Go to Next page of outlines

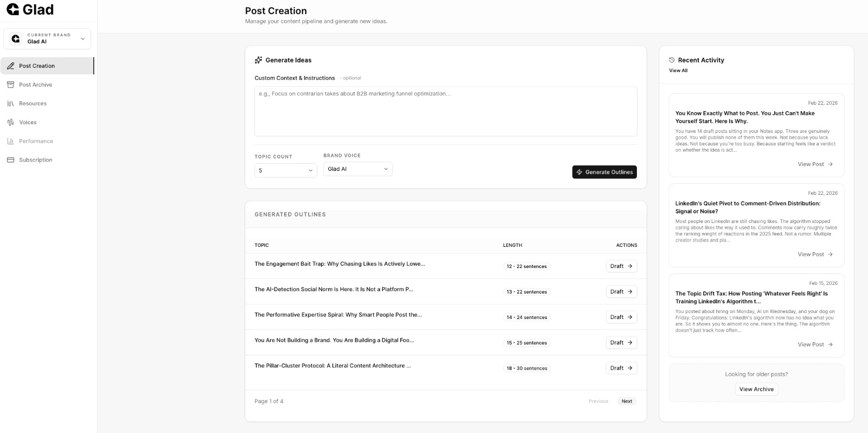(627, 402)
